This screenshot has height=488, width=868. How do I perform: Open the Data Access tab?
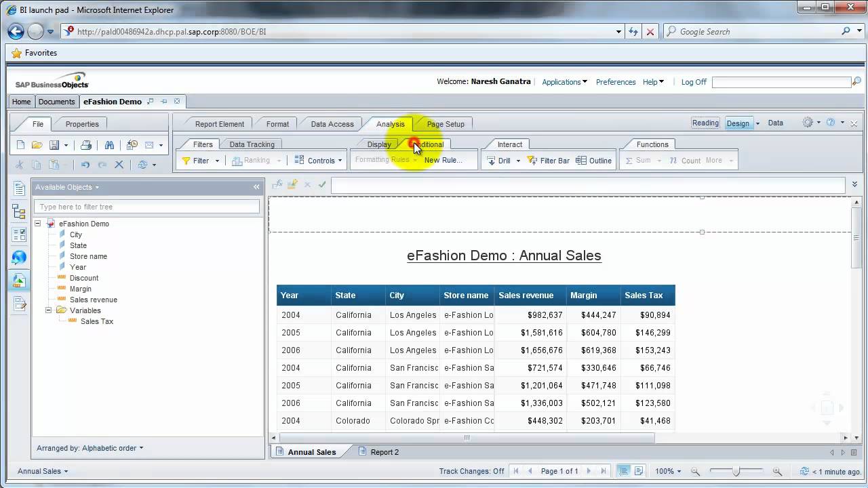click(x=332, y=124)
